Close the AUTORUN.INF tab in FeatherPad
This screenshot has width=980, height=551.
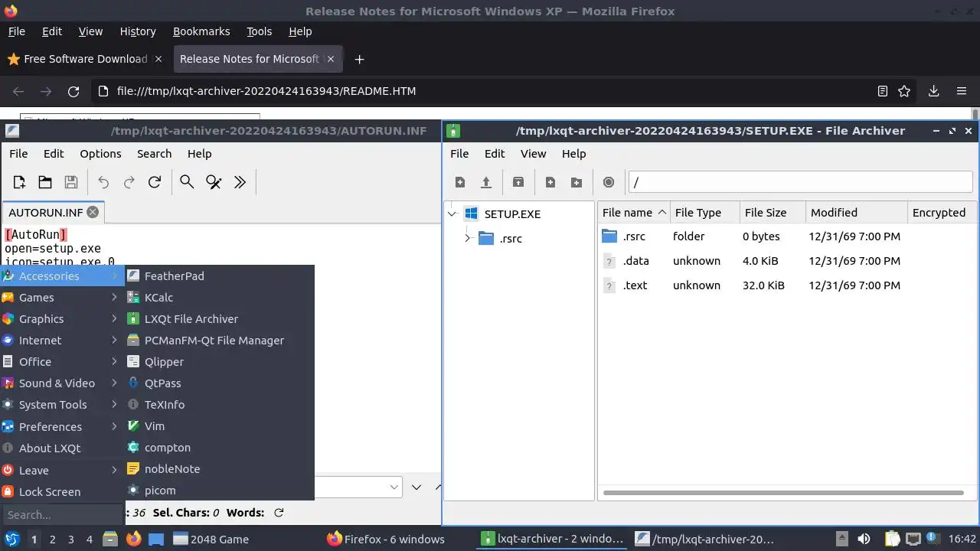(x=93, y=213)
